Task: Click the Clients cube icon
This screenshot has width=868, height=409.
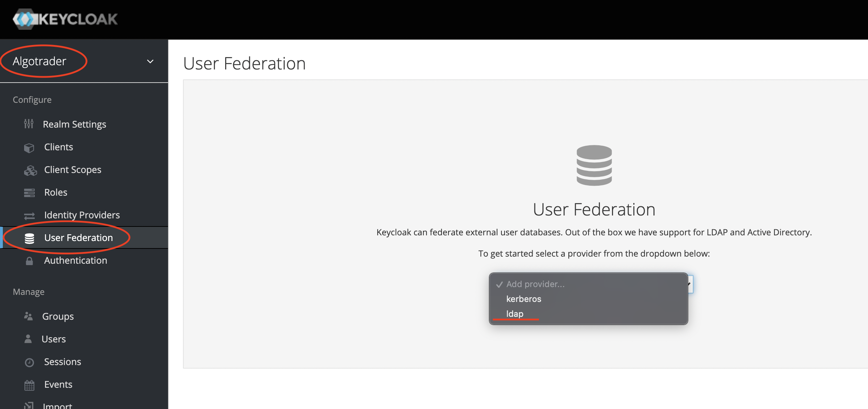Action: tap(29, 147)
